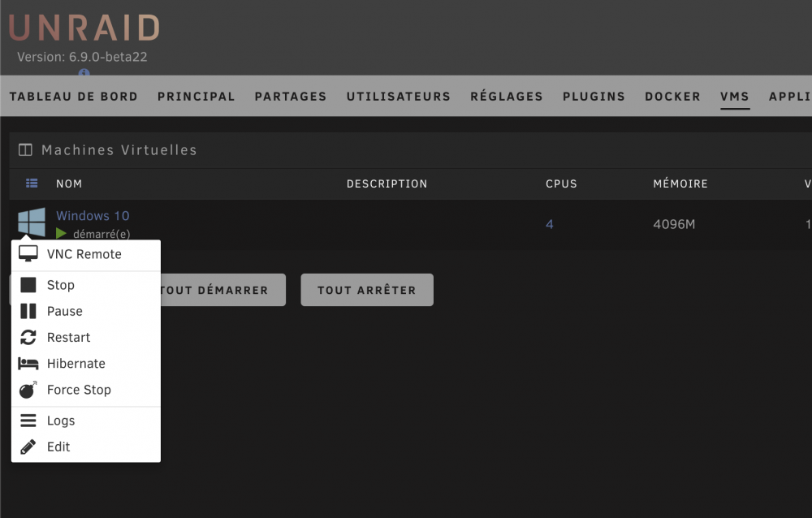Click the panel icon beside Machines Virtuelles
This screenshot has width=812, height=518.
pos(25,149)
